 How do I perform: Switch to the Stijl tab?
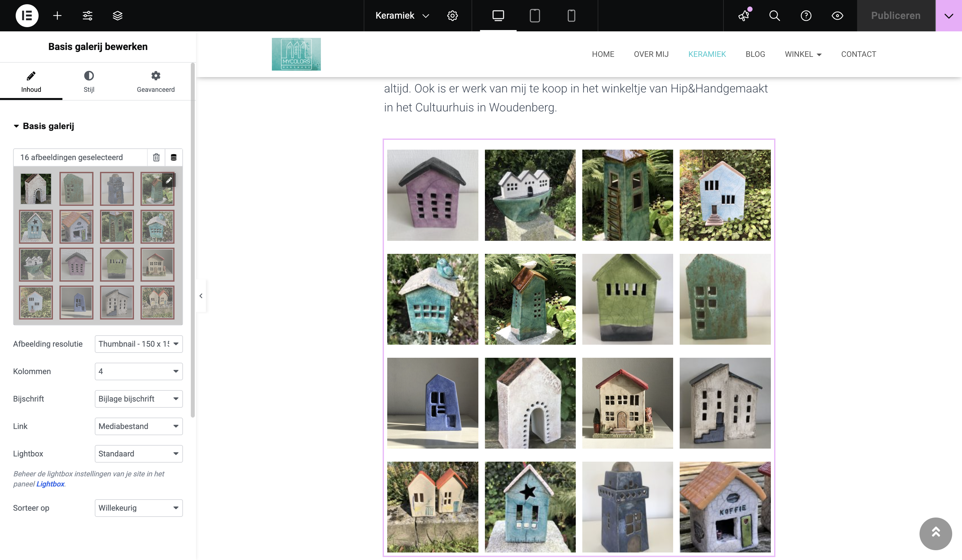[x=89, y=82]
